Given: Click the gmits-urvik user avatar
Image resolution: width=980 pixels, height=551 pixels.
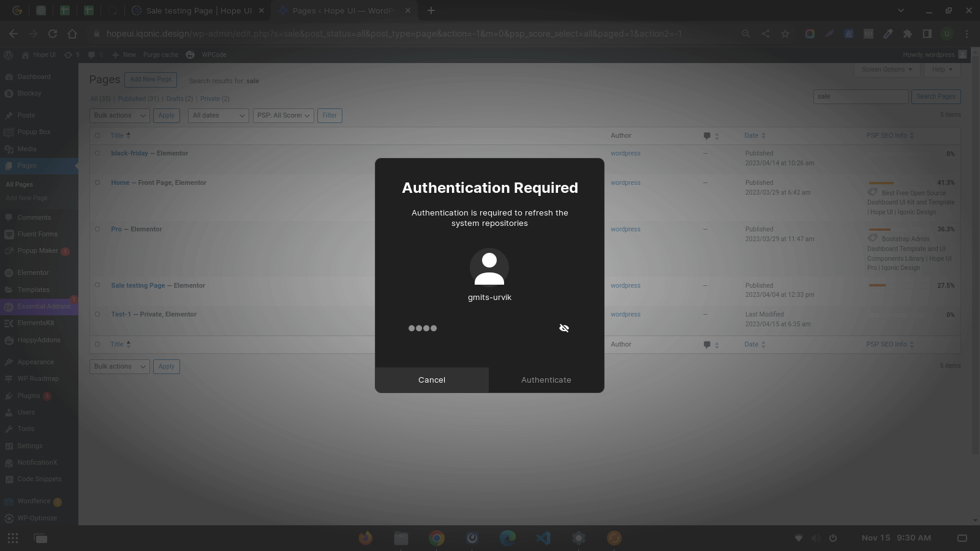Looking at the screenshot, I should pos(489,268).
